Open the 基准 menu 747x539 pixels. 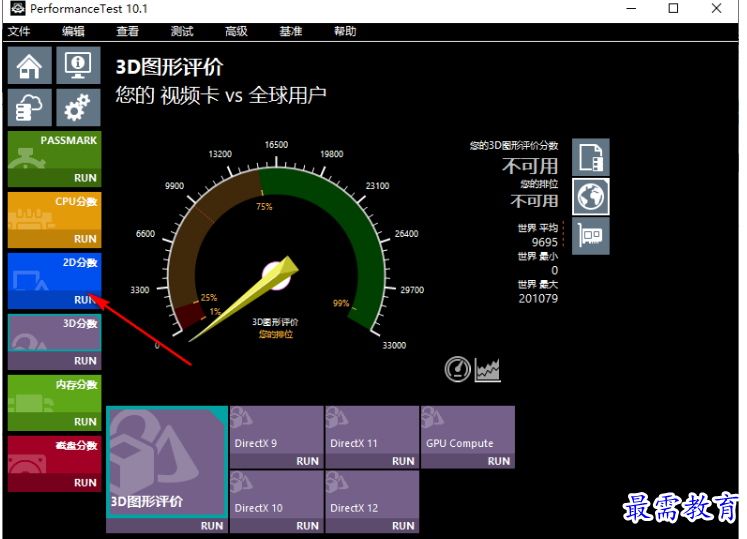pyautogui.click(x=291, y=31)
